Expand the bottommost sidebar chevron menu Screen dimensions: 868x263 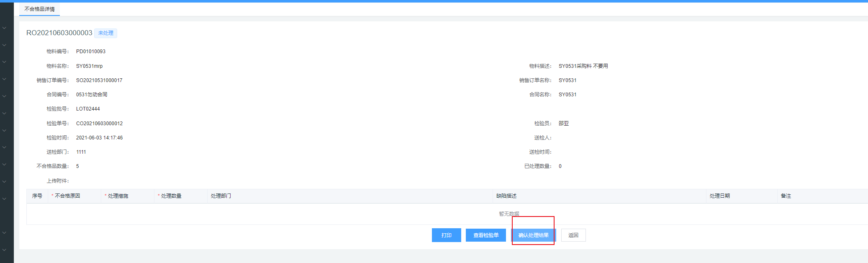click(x=4, y=250)
